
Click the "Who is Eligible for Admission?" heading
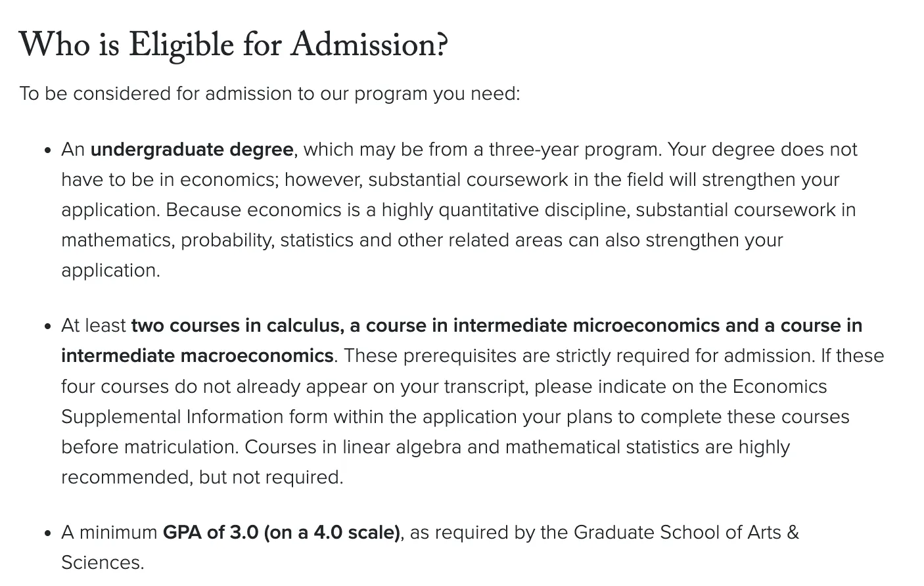[x=233, y=45]
